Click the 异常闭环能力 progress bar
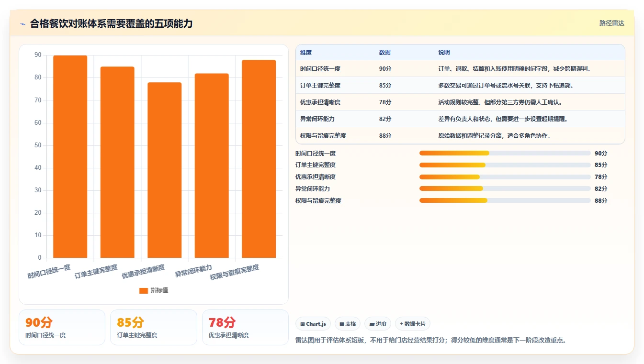 [505, 189]
